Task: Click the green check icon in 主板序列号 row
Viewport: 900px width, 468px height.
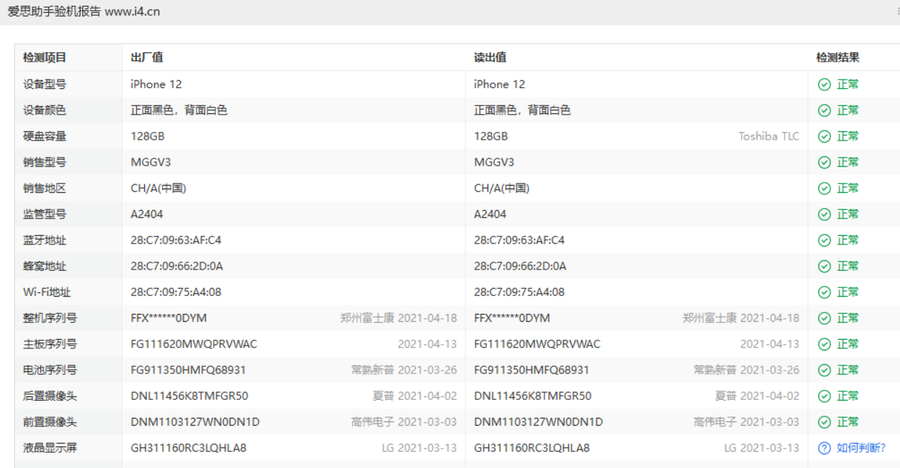Action: tap(824, 345)
